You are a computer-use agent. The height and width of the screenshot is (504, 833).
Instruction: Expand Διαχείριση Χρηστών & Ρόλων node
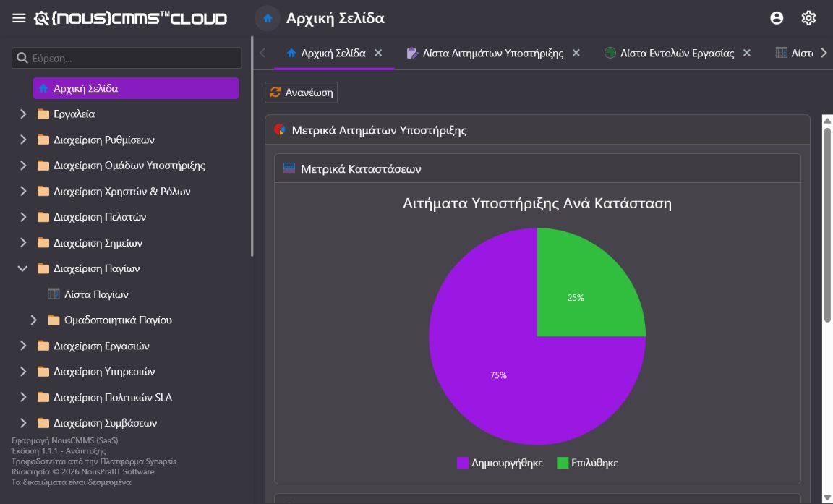(x=23, y=191)
